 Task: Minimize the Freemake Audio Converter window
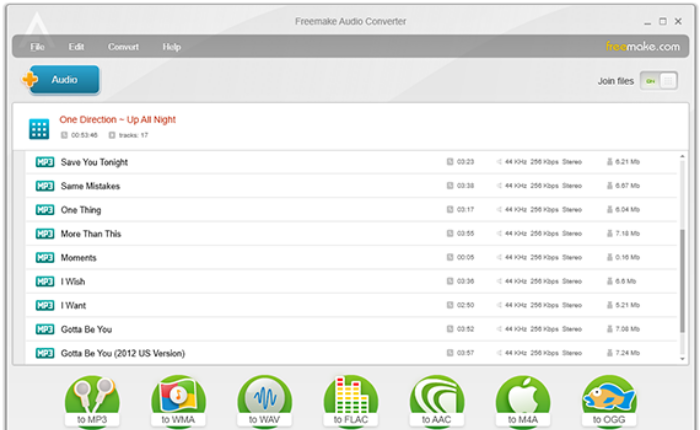pyautogui.click(x=647, y=22)
